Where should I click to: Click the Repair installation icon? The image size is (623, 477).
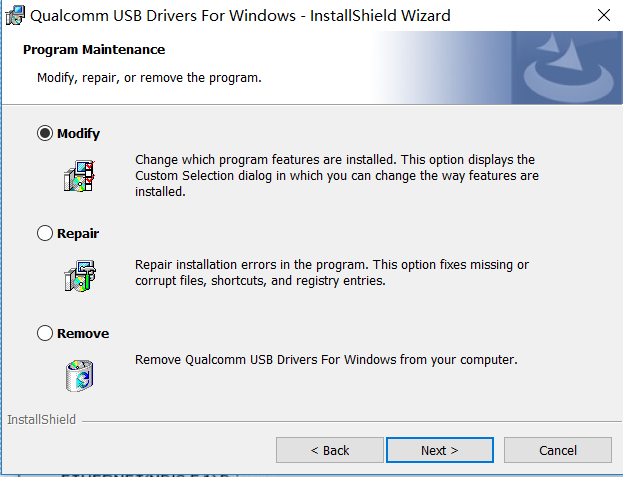click(79, 275)
